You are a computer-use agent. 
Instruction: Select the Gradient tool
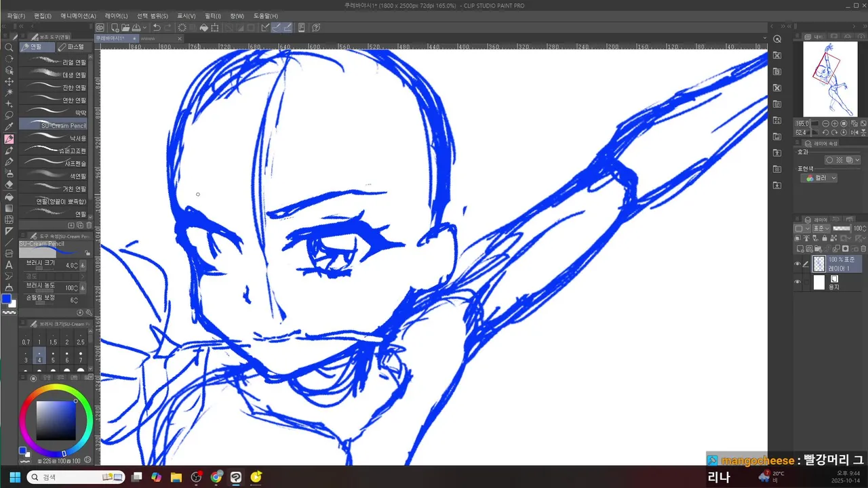[x=9, y=208]
